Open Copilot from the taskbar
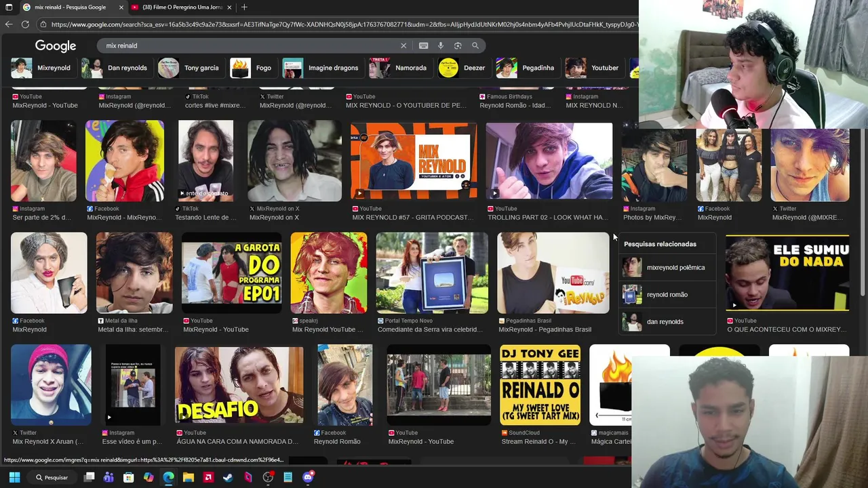 click(x=149, y=477)
